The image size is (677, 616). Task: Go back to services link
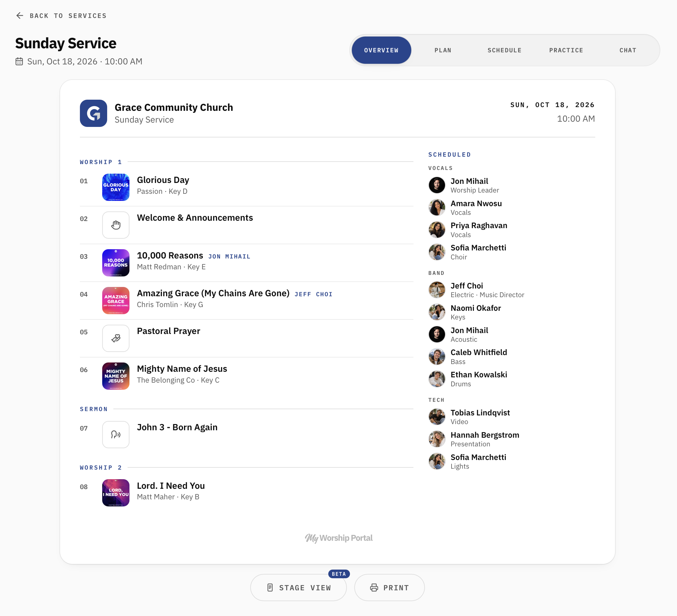[61, 15]
